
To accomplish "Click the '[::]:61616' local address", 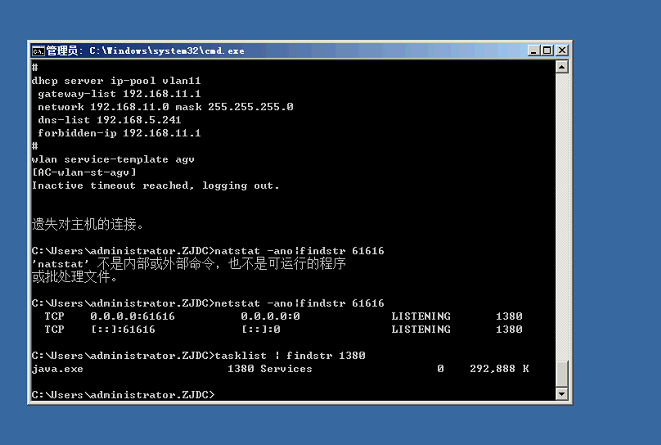I will coord(123,329).
